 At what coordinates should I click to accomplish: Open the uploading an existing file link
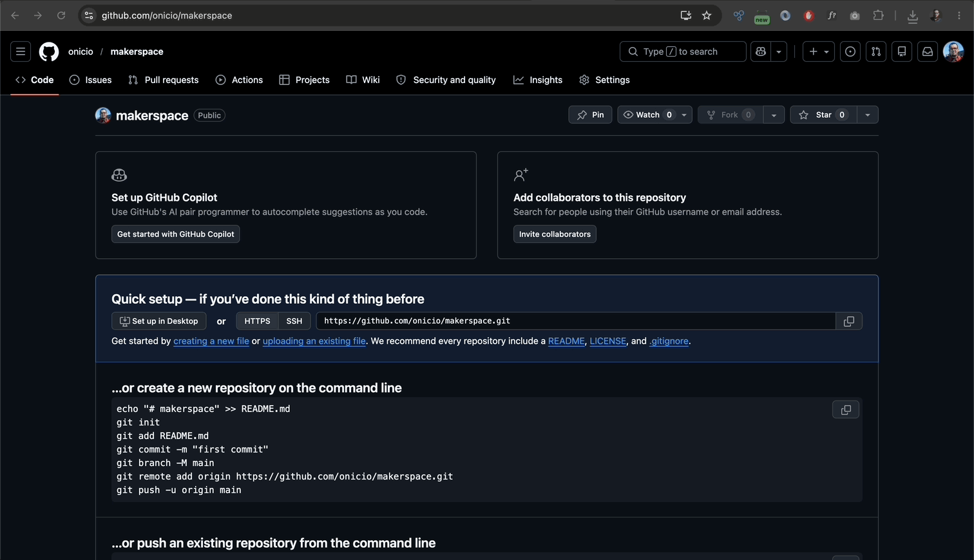pos(314,341)
